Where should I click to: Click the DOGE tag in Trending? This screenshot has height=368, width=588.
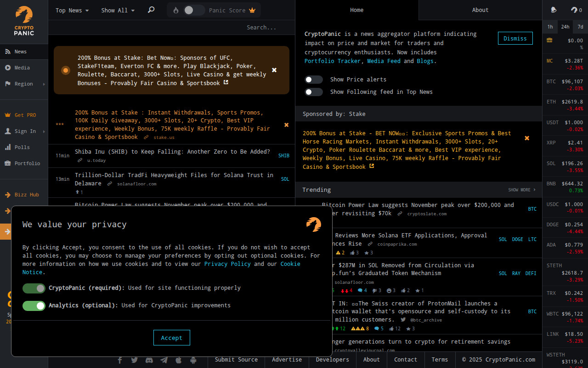point(518,239)
